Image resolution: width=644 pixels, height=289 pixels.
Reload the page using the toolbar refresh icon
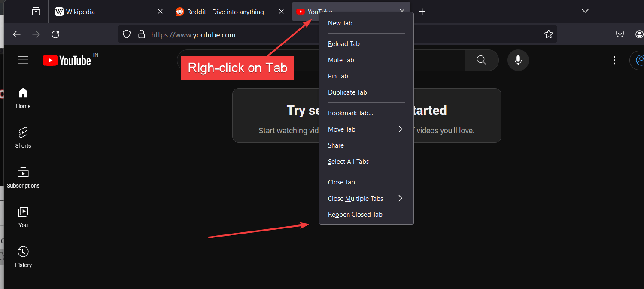click(55, 34)
